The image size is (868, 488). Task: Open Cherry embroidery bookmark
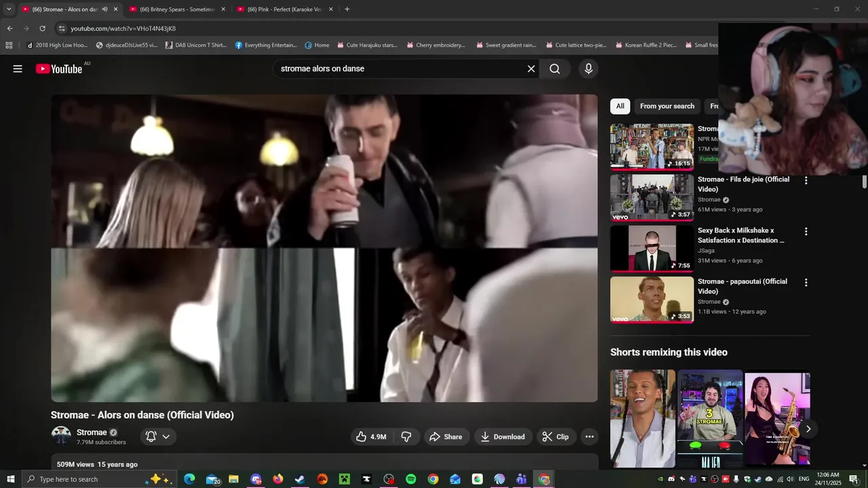pyautogui.click(x=436, y=45)
